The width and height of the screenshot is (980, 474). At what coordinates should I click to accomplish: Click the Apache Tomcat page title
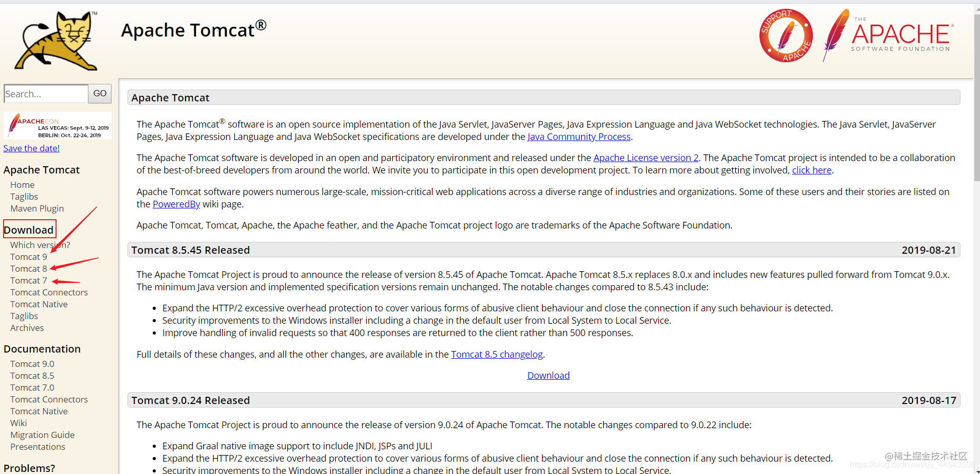[x=193, y=30]
